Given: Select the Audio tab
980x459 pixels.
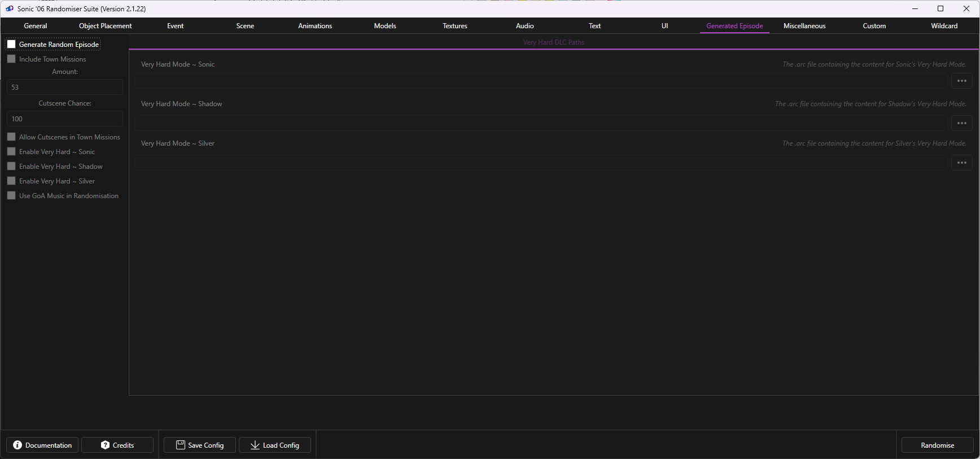Looking at the screenshot, I should pos(525,26).
